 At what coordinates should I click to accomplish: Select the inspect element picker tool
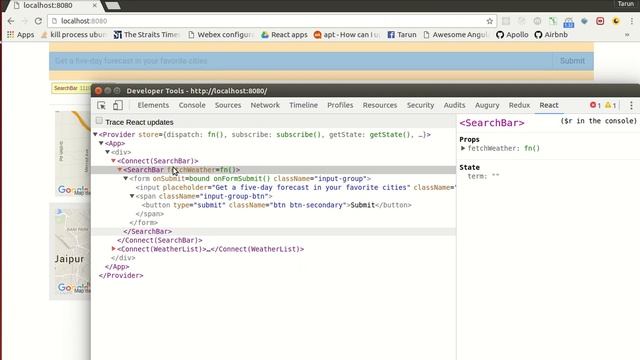[101, 105]
